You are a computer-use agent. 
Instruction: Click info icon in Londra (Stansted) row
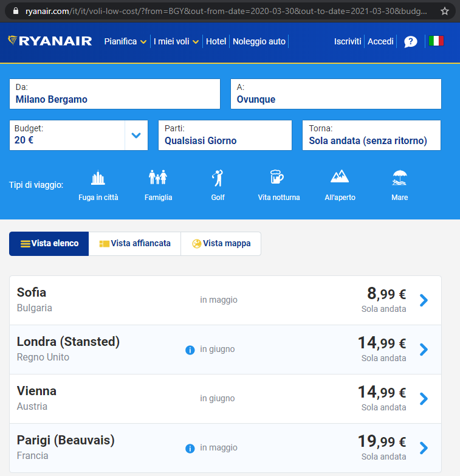pos(190,350)
